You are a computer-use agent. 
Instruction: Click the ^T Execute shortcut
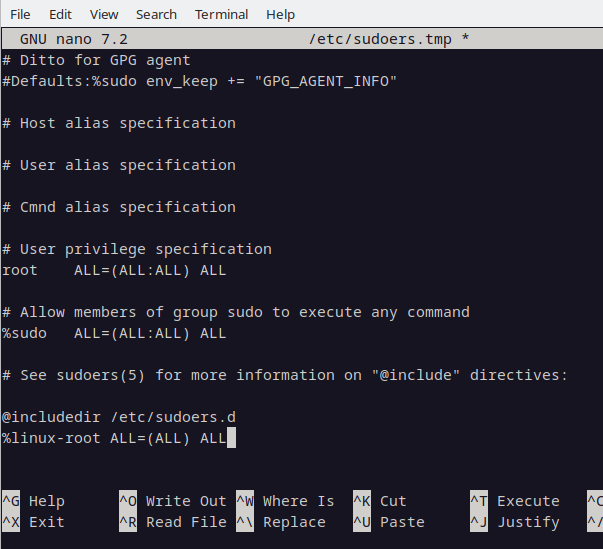515,501
